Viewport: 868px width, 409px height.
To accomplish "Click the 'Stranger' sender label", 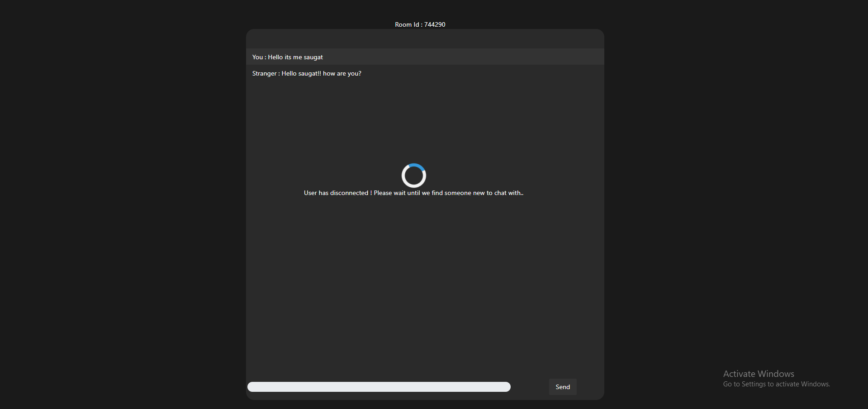I will point(264,73).
